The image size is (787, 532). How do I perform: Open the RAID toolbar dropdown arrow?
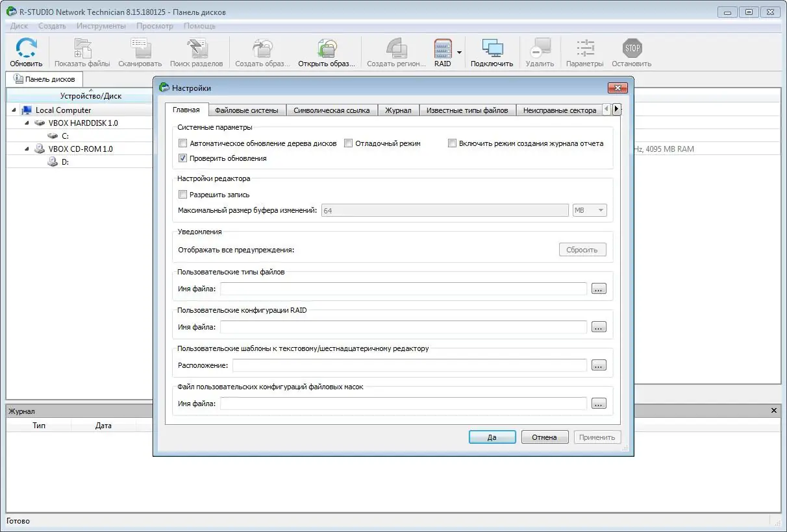(x=460, y=53)
